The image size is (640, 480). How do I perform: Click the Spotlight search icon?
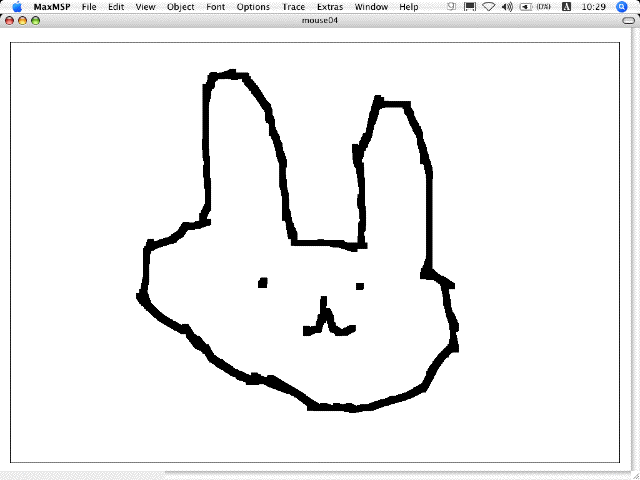[x=622, y=7]
